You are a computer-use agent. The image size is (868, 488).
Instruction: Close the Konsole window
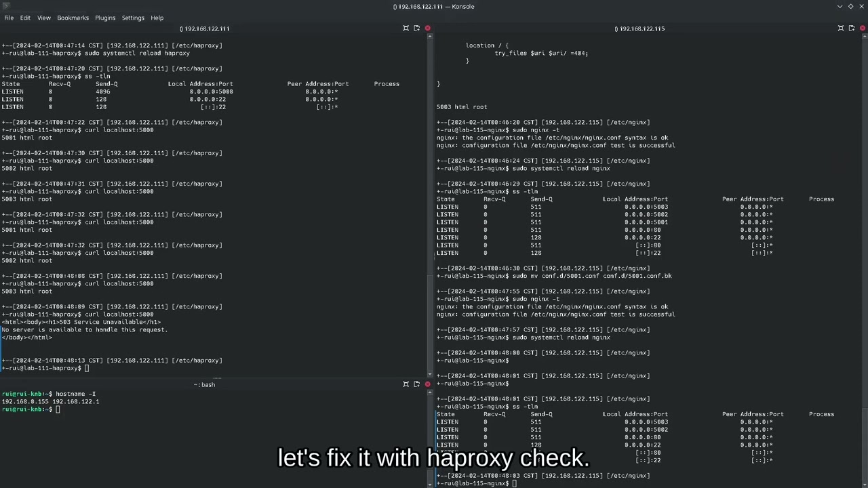coord(861,6)
